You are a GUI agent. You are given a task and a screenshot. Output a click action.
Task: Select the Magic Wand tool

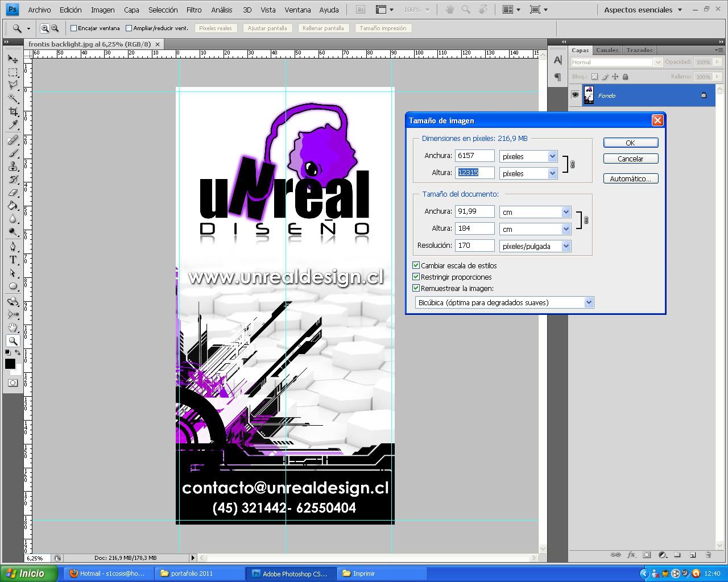click(13, 98)
